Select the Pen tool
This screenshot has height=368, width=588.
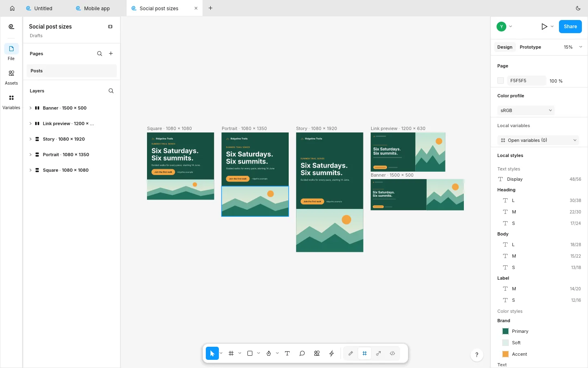pyautogui.click(x=269, y=353)
